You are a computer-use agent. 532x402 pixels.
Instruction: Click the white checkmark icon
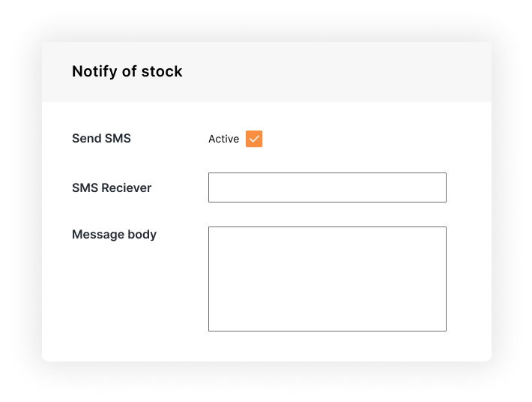coord(254,139)
